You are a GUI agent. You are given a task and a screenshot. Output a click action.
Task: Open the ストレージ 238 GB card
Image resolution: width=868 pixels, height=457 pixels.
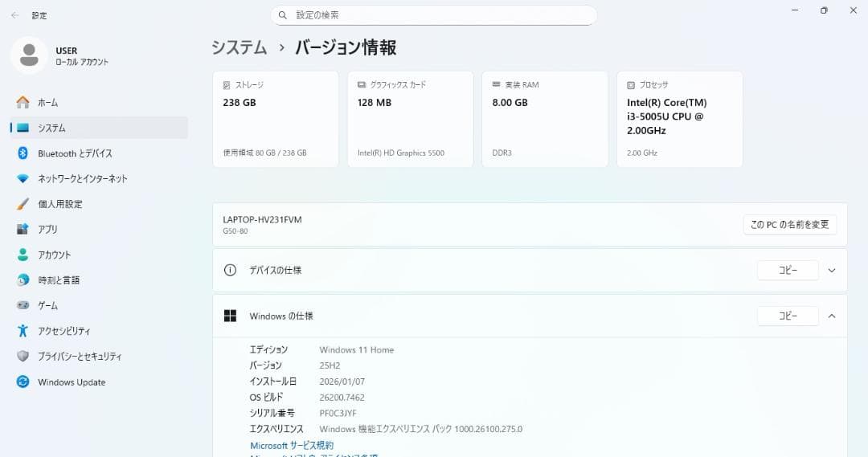click(276, 119)
